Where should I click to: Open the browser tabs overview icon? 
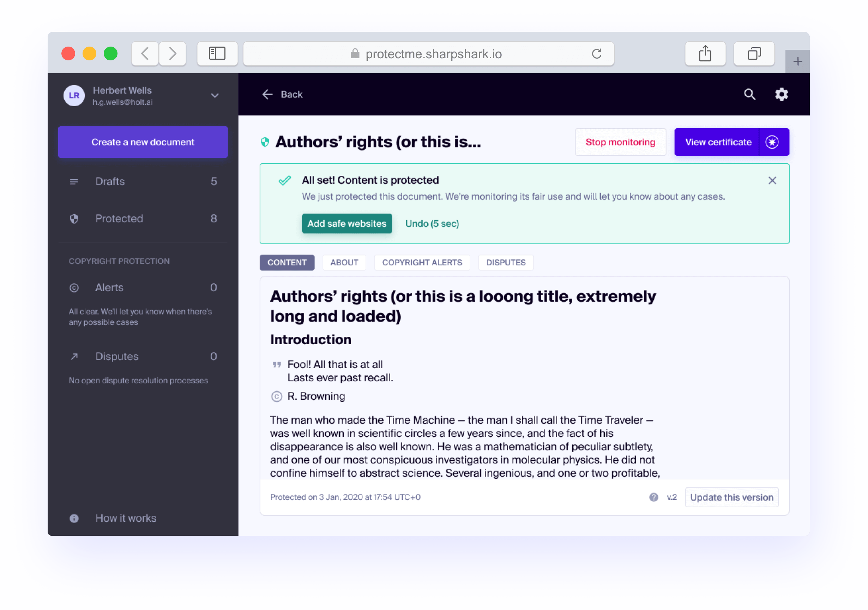754,54
